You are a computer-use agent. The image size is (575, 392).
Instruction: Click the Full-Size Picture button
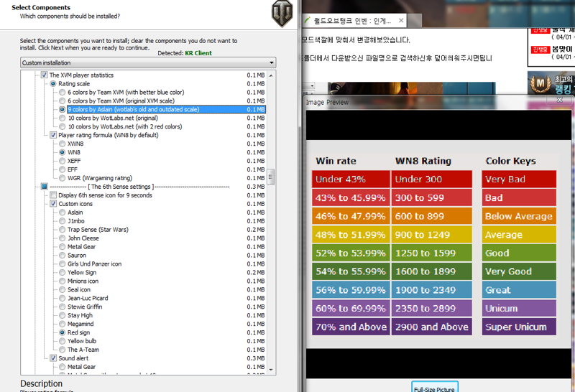coord(435,388)
